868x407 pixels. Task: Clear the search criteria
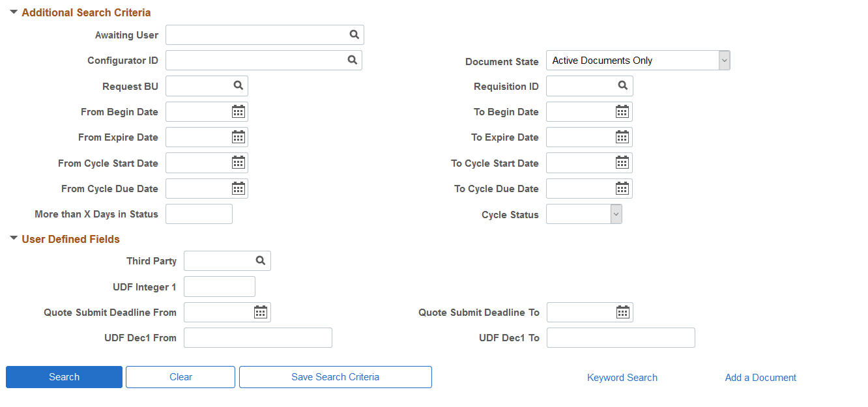click(180, 376)
